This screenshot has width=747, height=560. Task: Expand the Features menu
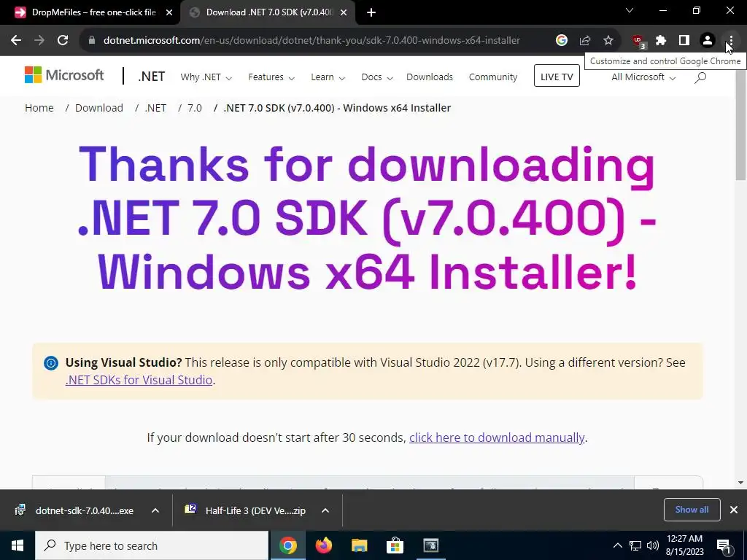pos(271,77)
